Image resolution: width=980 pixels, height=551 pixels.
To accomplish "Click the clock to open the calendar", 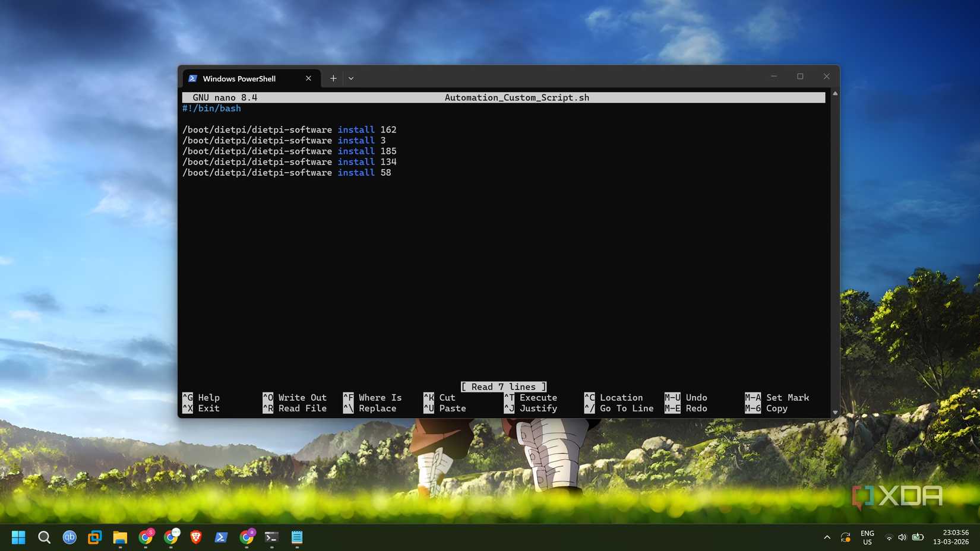I will (950, 537).
